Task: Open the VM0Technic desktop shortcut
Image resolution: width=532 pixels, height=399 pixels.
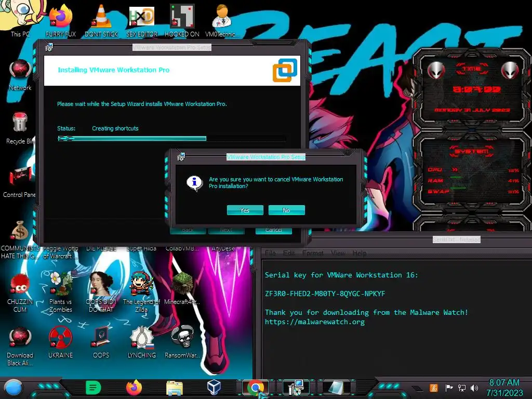Action: click(222, 20)
